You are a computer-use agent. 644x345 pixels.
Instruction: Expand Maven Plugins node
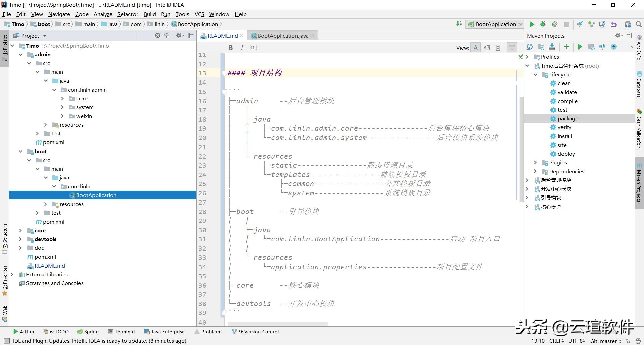coord(535,162)
